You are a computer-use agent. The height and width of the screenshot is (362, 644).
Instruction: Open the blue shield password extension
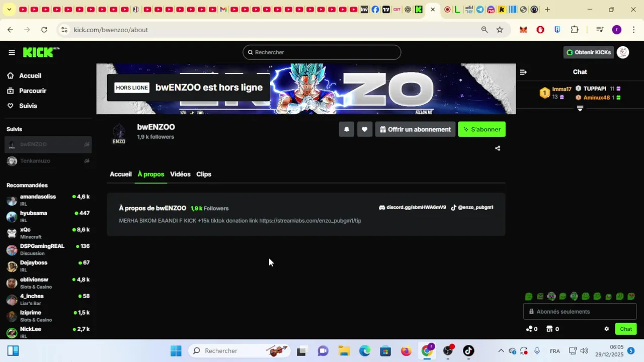[x=557, y=30]
